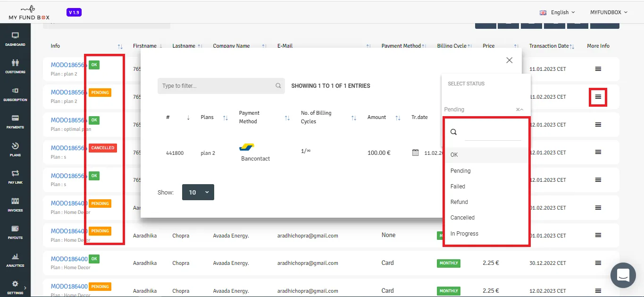644x297 pixels.
Task: Sort modal table by Payment Method arrows
Action: click(x=287, y=118)
